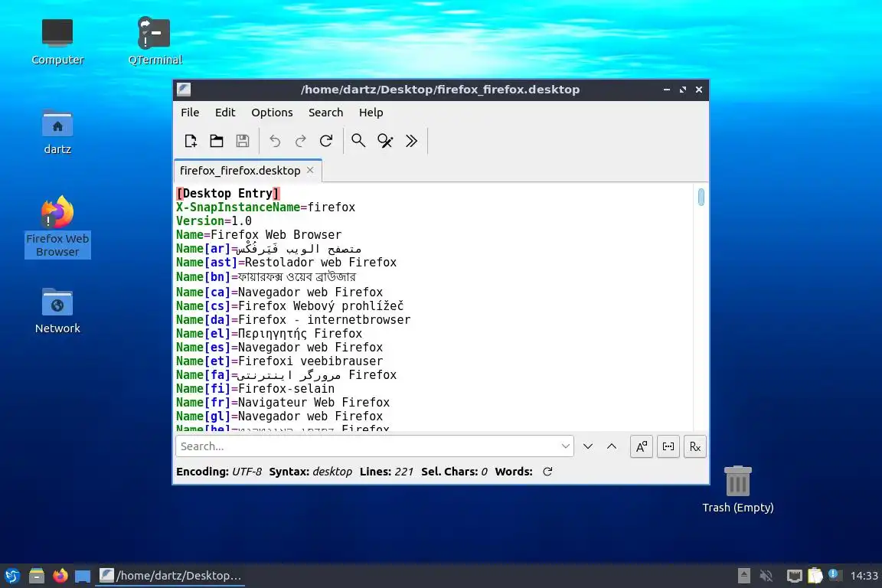882x588 pixels.
Task: Click the update notifier tray icon
Action: pyautogui.click(x=835, y=574)
